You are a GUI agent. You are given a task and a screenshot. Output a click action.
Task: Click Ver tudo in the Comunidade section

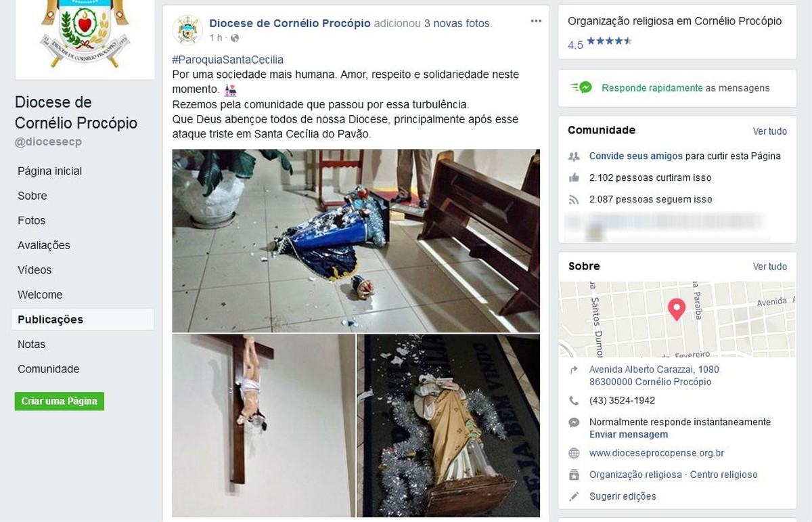coord(770,131)
